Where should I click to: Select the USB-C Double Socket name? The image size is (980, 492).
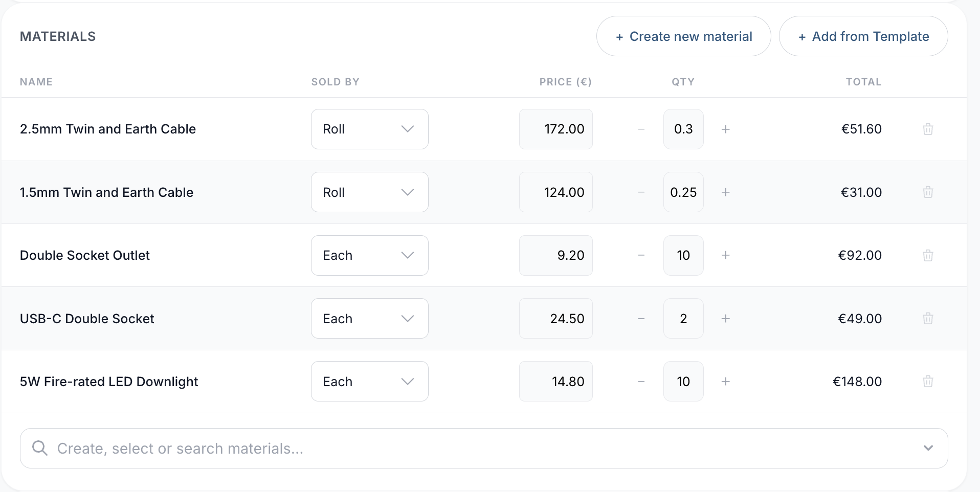[x=87, y=319]
